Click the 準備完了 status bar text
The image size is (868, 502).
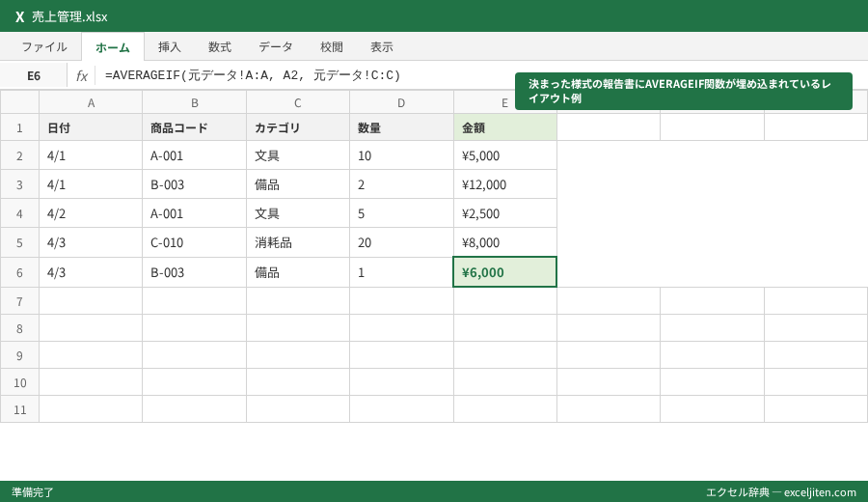point(33,492)
